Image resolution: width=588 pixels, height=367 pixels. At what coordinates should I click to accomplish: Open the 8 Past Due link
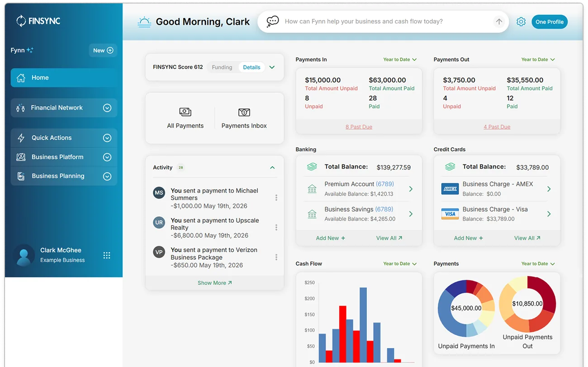pos(359,127)
